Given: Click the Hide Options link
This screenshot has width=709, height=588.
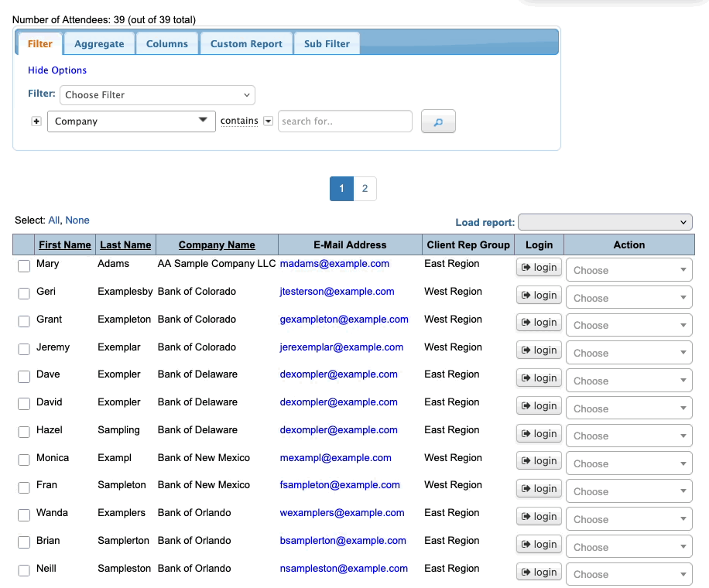Looking at the screenshot, I should point(57,70).
